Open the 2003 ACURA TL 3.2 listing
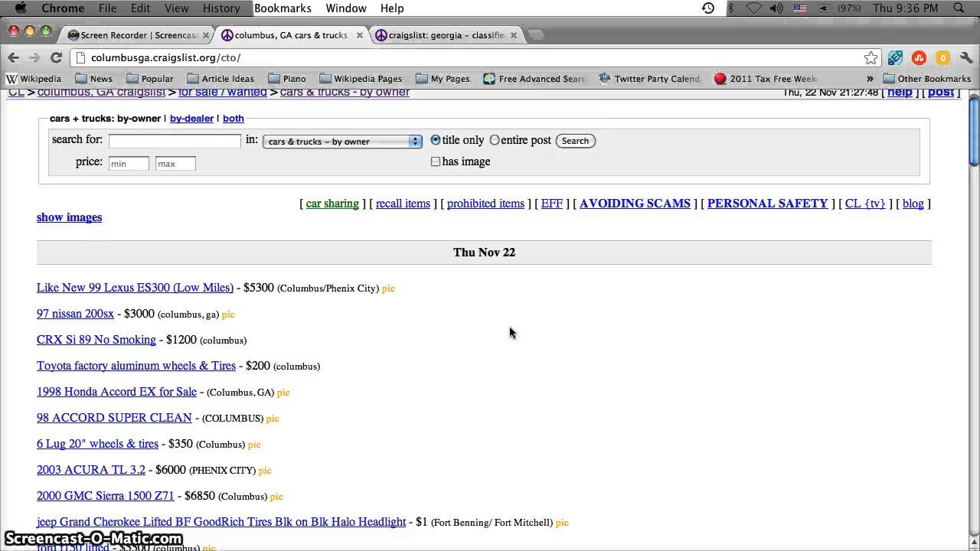This screenshot has height=551, width=980. 90,470
